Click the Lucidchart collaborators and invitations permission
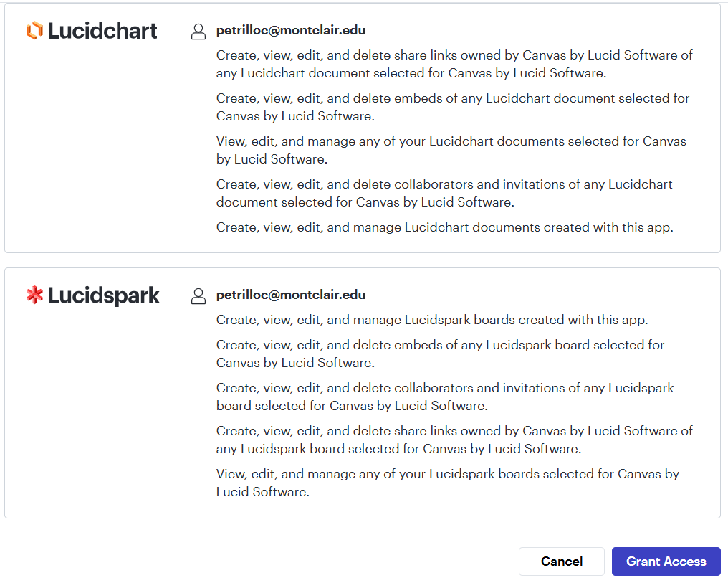The height and width of the screenshot is (578, 728). click(x=444, y=193)
